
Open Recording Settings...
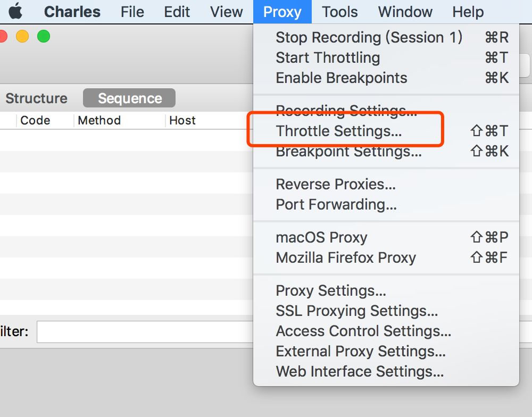[386, 110]
